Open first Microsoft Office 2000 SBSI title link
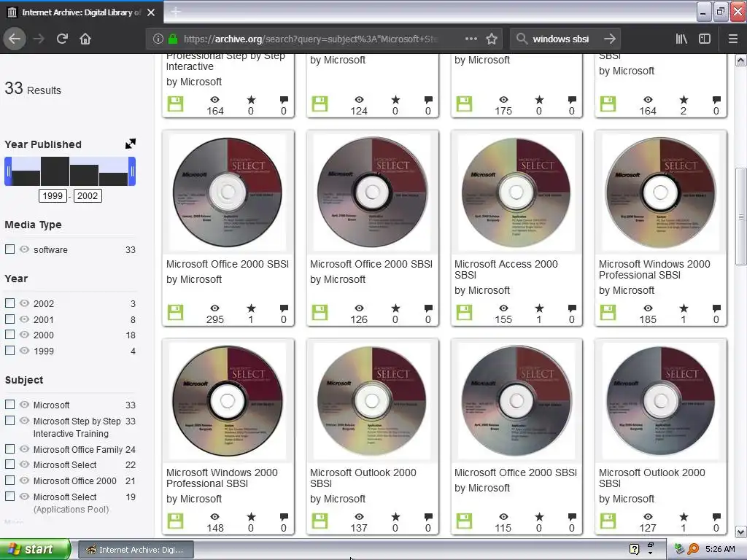 point(228,264)
